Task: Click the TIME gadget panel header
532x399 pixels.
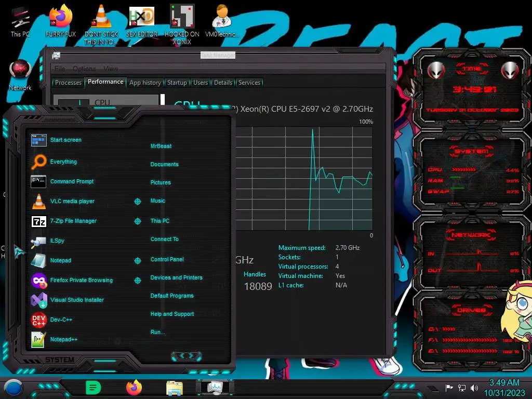Action: tap(471, 69)
